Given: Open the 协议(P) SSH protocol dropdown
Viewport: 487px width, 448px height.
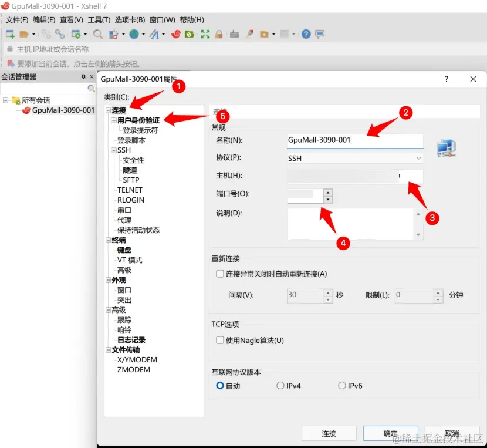Looking at the screenshot, I should [355, 159].
